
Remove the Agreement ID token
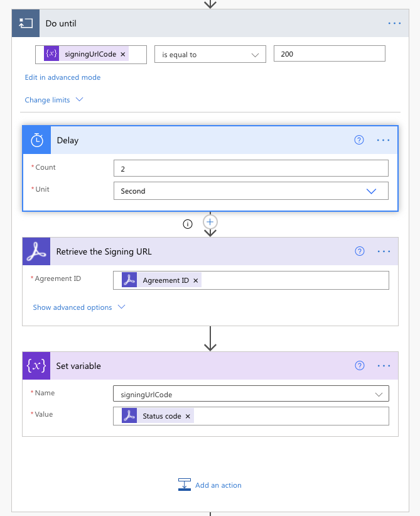[x=196, y=280]
